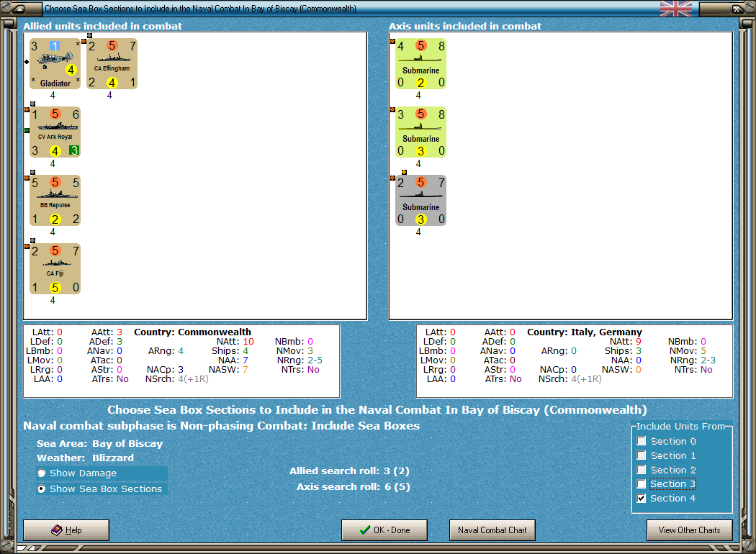The width and height of the screenshot is (756, 554).
Task: Open the Help button
Action: click(66, 530)
